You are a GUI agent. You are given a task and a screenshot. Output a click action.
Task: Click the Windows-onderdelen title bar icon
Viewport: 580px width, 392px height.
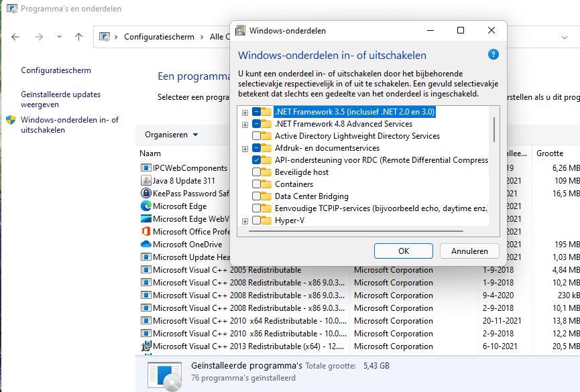(241, 31)
